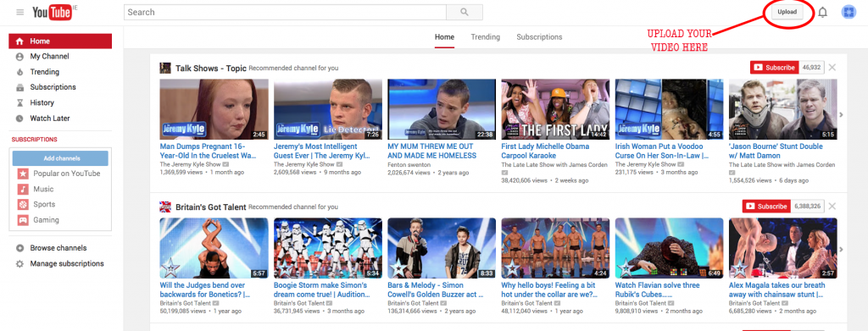Screen dimensions: 868x331
Task: Click the Add channels button
Action: tap(61, 158)
